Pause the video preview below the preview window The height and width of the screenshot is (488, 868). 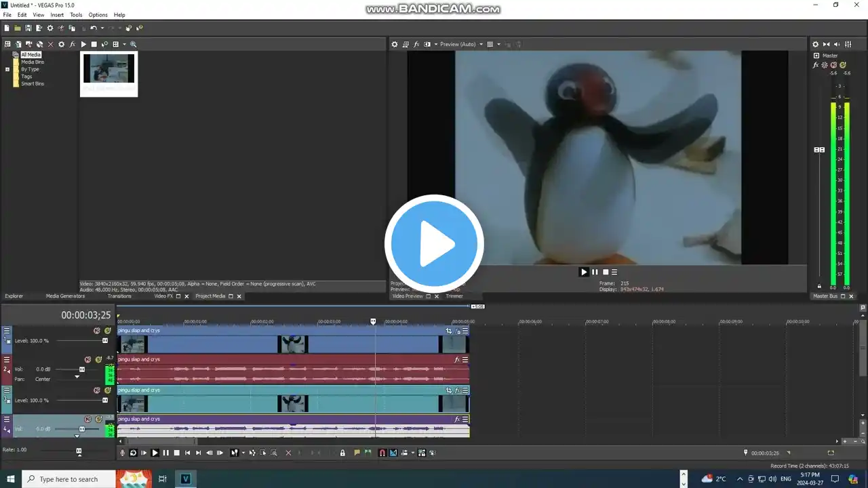click(x=595, y=272)
